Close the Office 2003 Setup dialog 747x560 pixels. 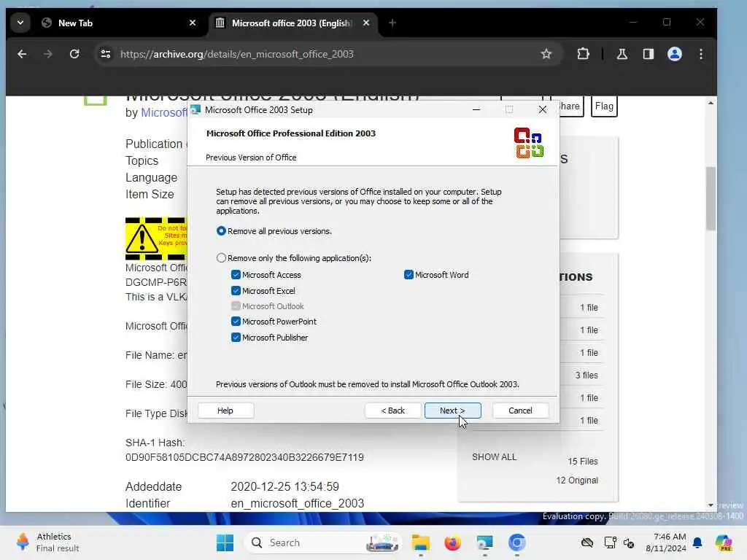tap(542, 110)
